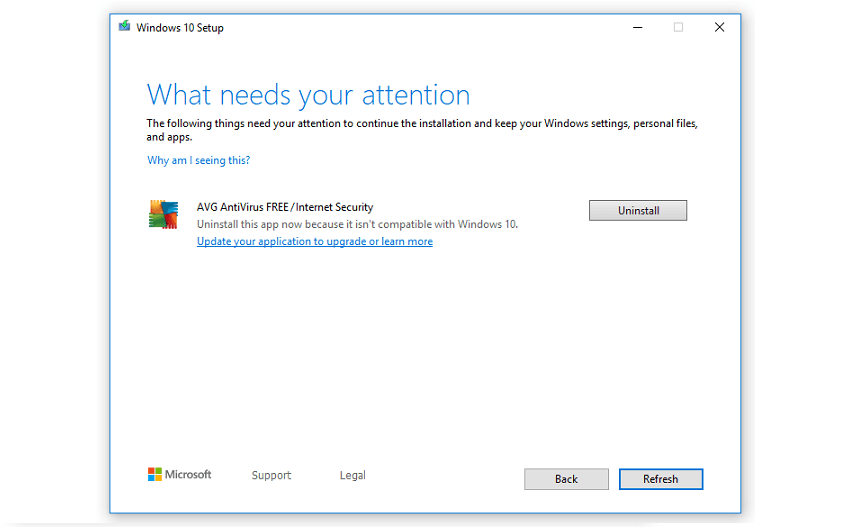Image resolution: width=849 pixels, height=527 pixels.
Task: Open the Legal link in footer
Action: click(352, 475)
